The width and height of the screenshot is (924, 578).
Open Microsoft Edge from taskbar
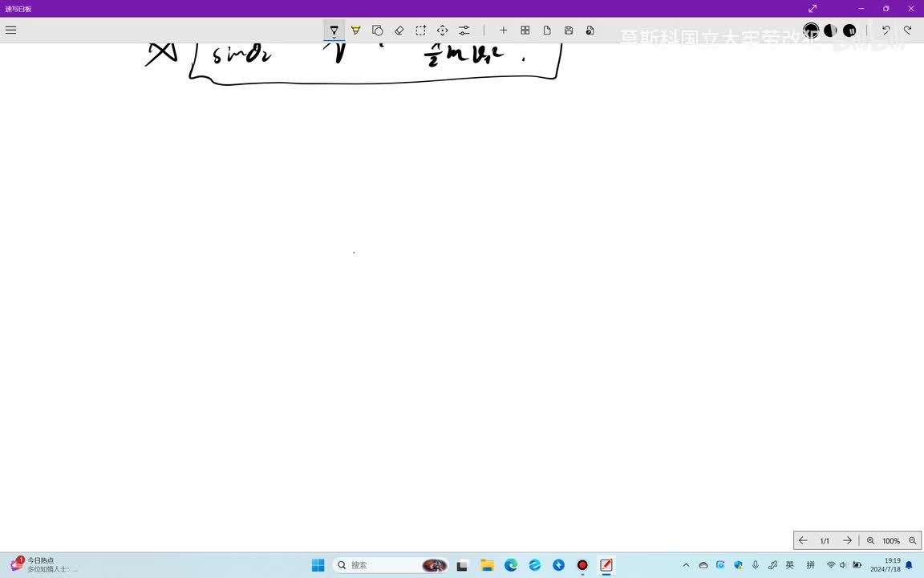pos(511,565)
